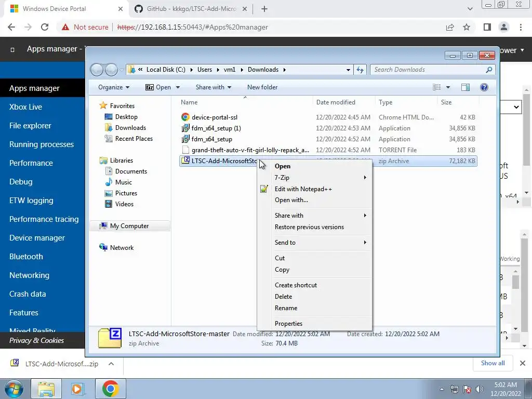This screenshot has width=532, height=399.
Task: Choose Delete from the context menu
Action: pos(283,297)
